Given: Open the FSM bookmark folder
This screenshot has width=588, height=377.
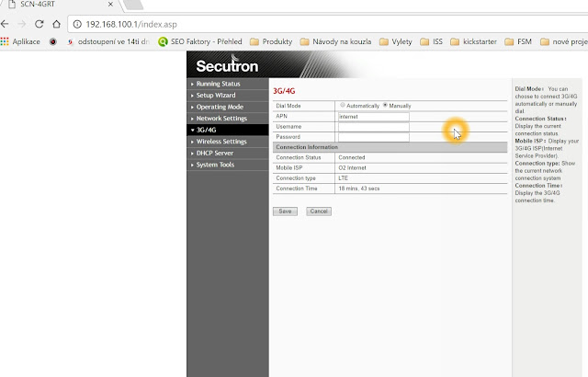Looking at the screenshot, I should click(518, 41).
